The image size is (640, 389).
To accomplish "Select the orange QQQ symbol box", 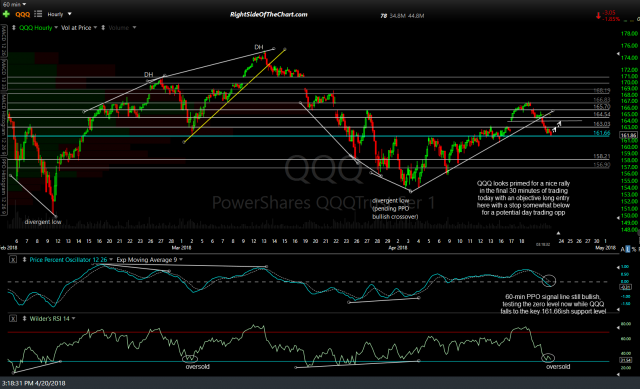I will tap(22, 15).
